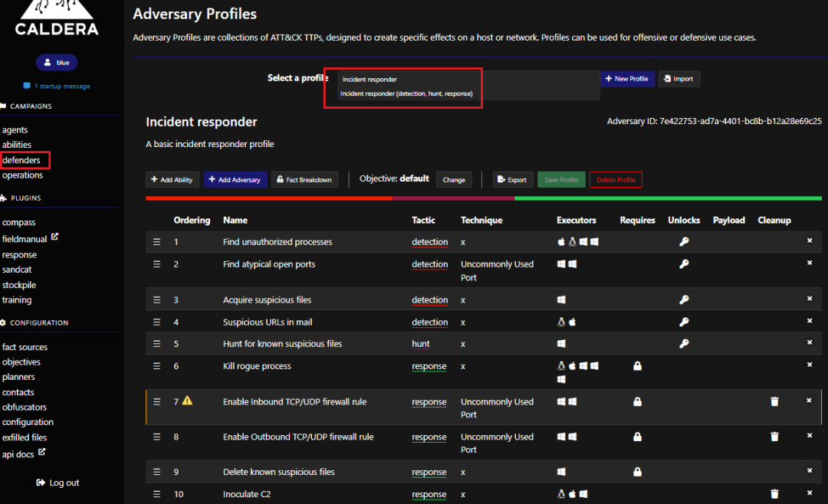
Task: Click the key icon for Suspicious URLs in mail
Action: pos(684,322)
